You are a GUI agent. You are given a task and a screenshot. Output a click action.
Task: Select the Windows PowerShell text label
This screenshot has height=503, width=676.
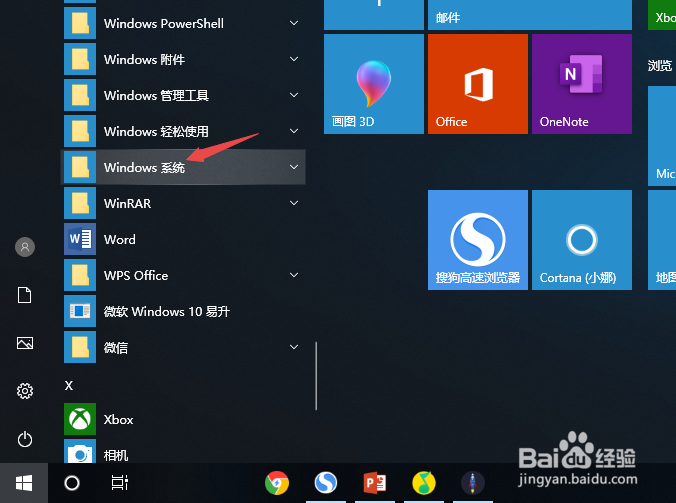click(164, 23)
